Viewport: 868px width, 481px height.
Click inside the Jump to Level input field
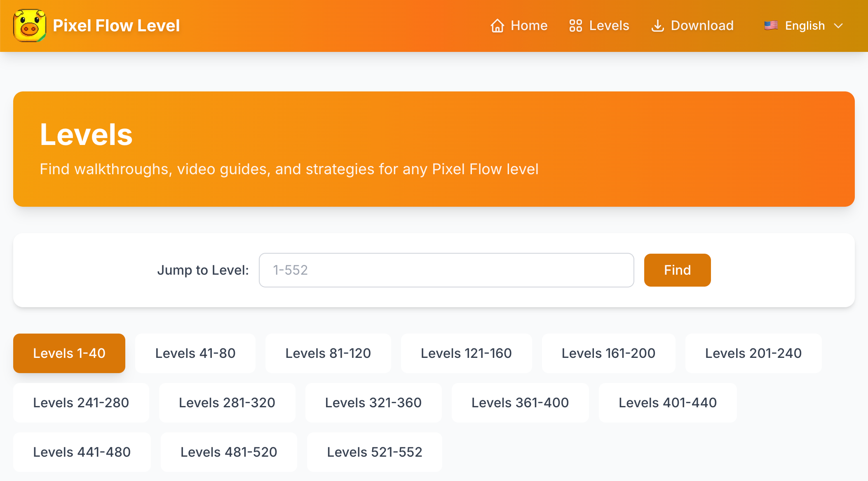coord(446,270)
